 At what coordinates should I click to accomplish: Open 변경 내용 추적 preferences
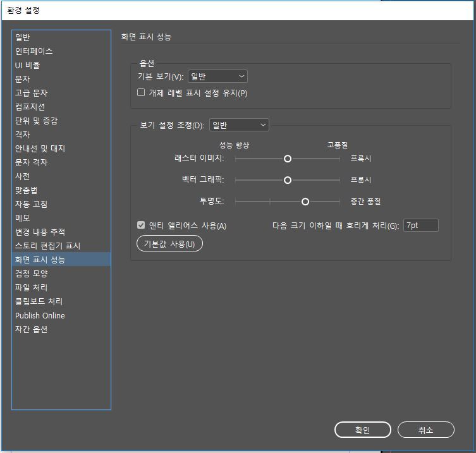pyautogui.click(x=61, y=232)
